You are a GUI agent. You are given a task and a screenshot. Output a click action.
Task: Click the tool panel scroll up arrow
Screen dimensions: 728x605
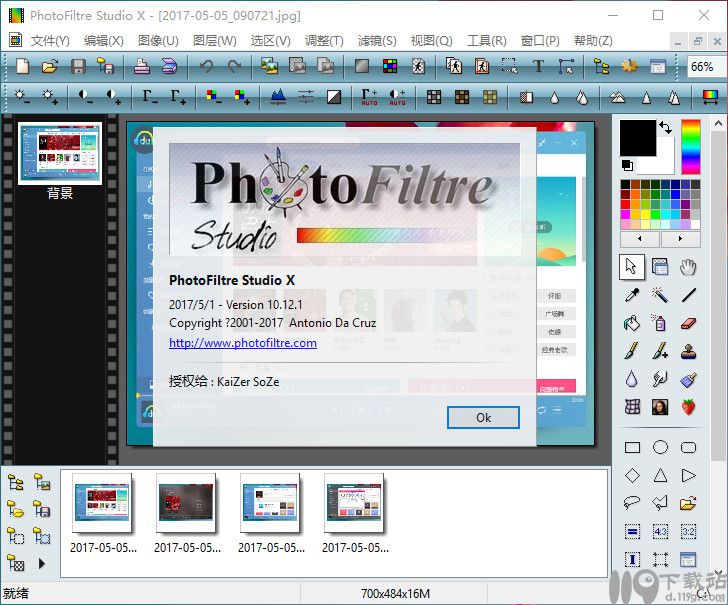pos(718,124)
